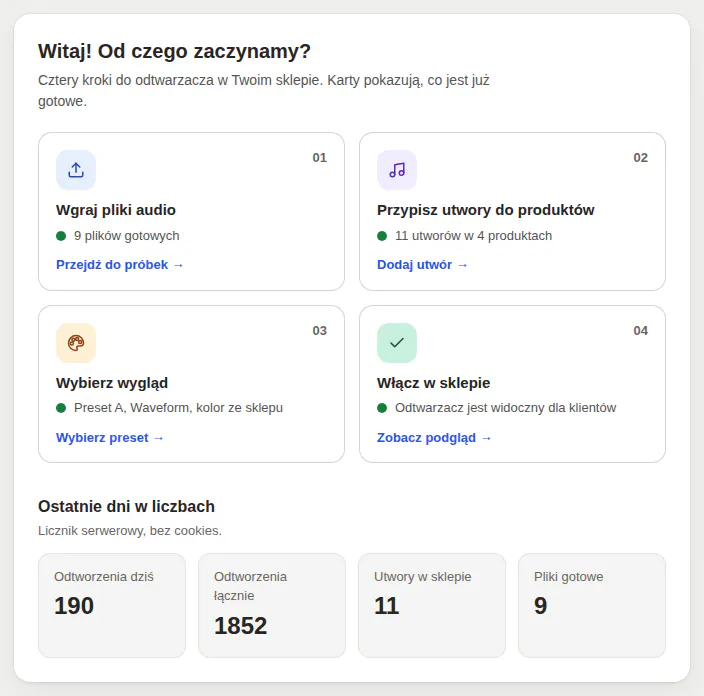Select the Wybierz wygląd card title
The image size is (704, 696).
click(x=112, y=383)
